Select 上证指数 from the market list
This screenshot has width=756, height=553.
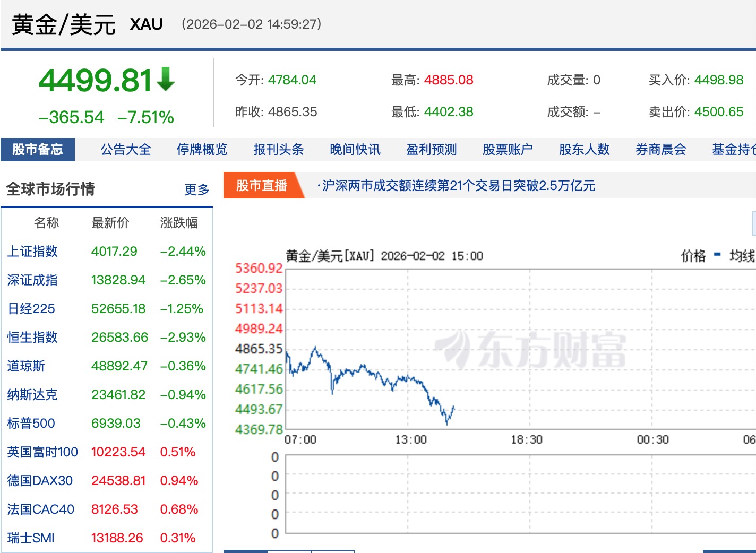pyautogui.click(x=32, y=252)
